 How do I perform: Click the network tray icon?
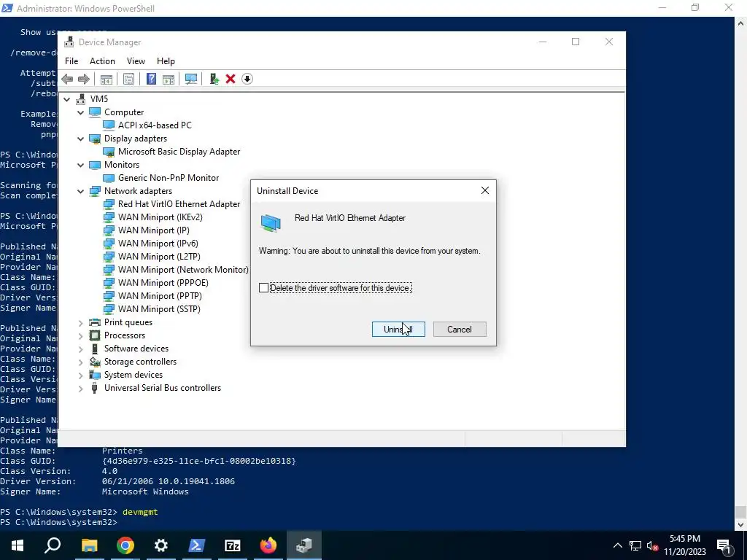click(635, 545)
